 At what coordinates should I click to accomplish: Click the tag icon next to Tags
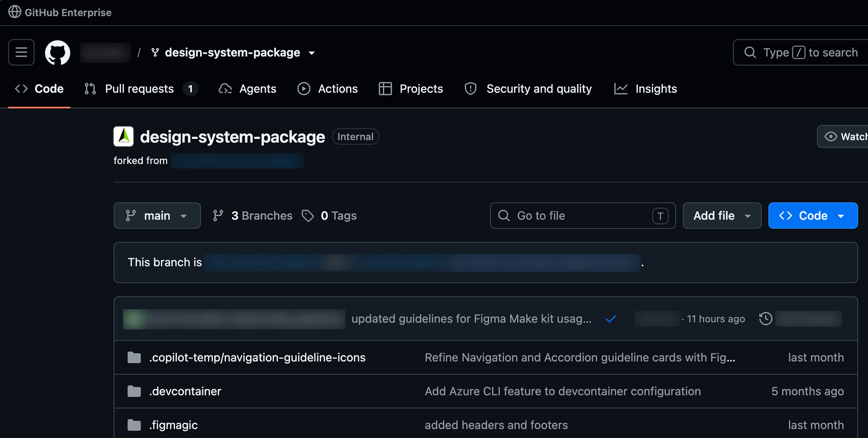[x=308, y=215]
